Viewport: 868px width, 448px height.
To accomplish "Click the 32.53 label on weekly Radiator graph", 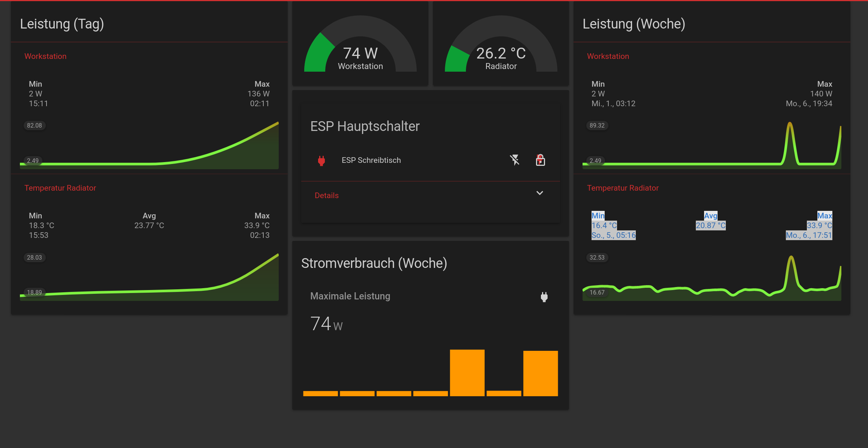I will point(597,257).
